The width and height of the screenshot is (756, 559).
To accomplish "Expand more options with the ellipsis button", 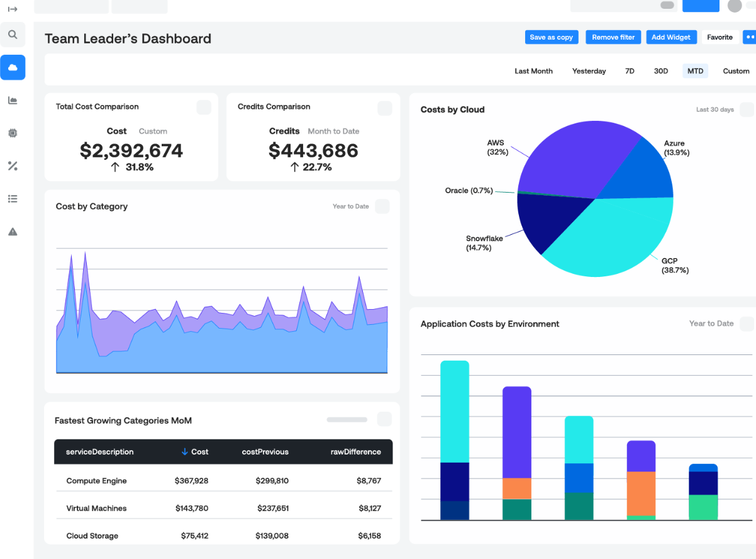I will pyautogui.click(x=750, y=37).
